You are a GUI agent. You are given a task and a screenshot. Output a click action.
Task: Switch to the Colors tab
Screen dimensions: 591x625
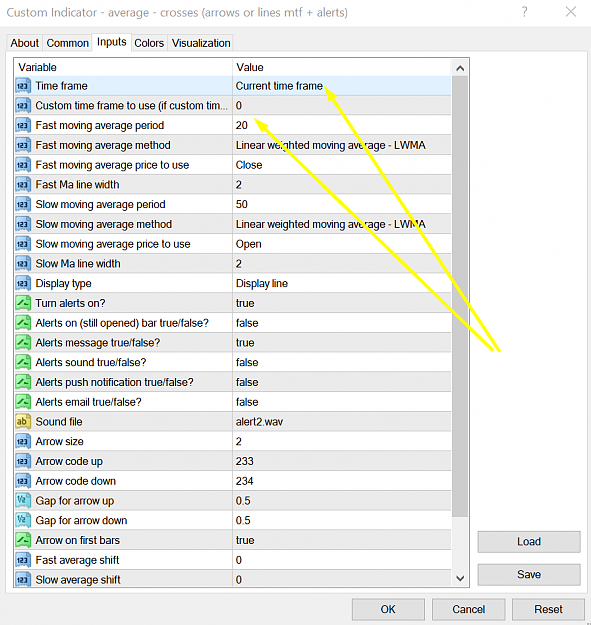149,43
